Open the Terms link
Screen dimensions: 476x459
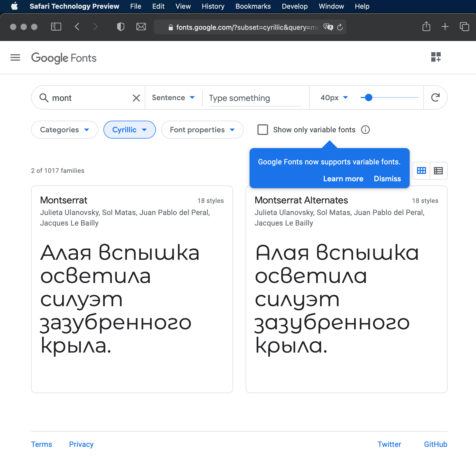[42, 444]
